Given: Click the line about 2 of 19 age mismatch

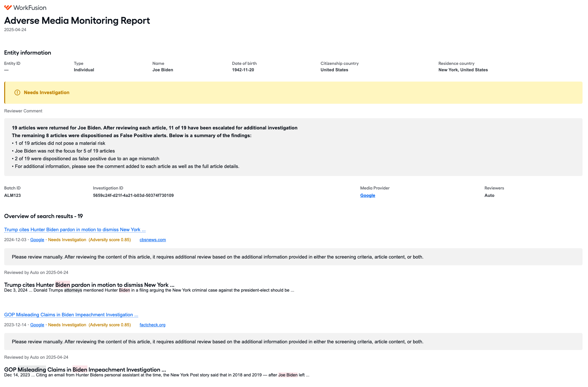Looking at the screenshot, I should (x=85, y=159).
